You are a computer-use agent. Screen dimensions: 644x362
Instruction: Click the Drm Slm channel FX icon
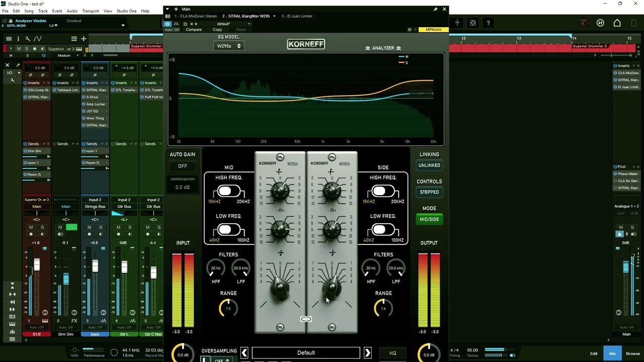pos(74,321)
